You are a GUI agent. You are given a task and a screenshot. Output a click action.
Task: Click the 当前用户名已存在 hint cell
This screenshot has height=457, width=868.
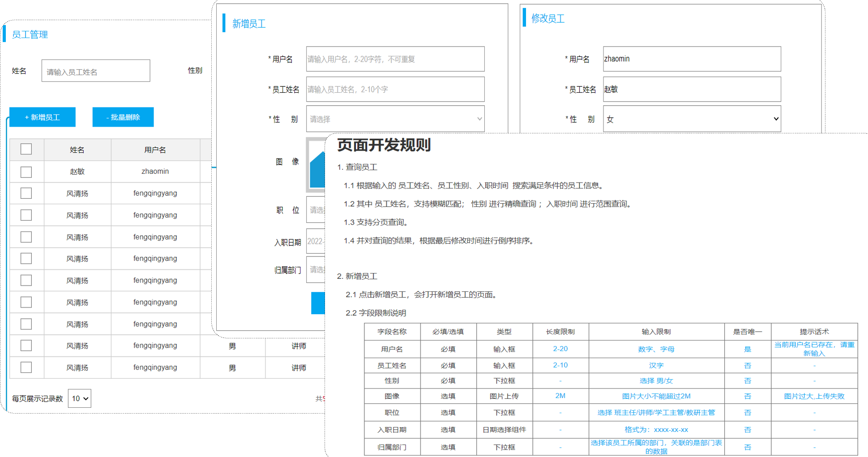click(814, 349)
